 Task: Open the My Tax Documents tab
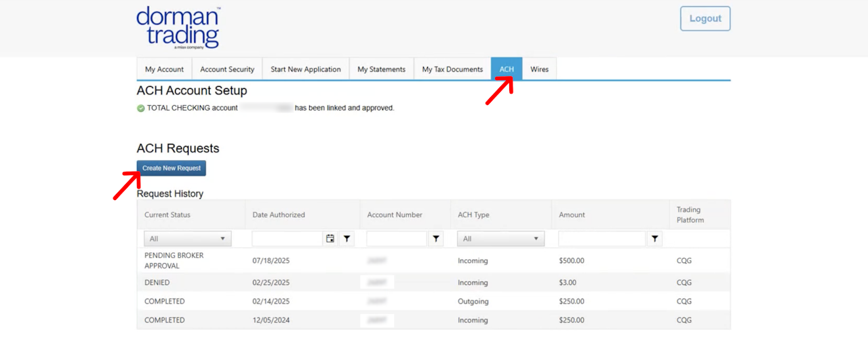[x=452, y=69]
